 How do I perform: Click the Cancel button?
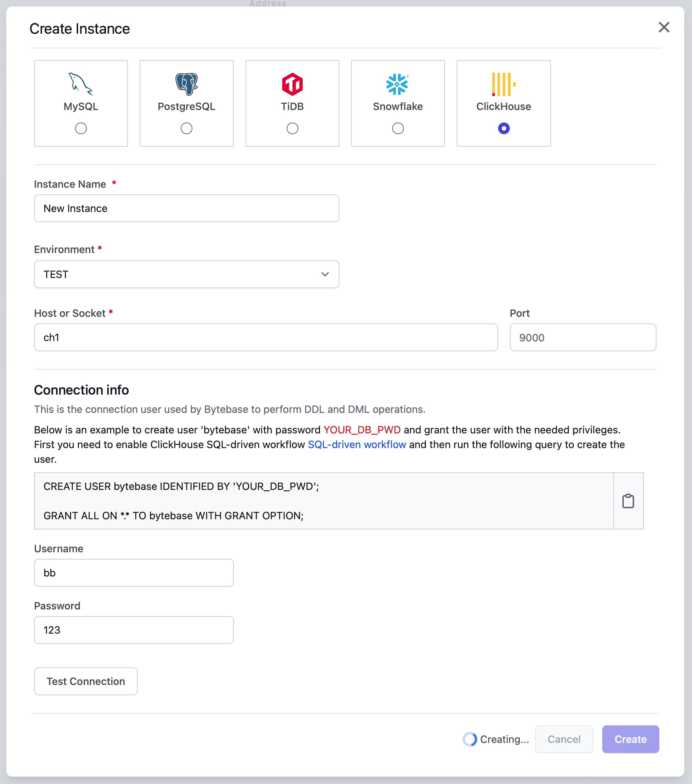point(564,739)
